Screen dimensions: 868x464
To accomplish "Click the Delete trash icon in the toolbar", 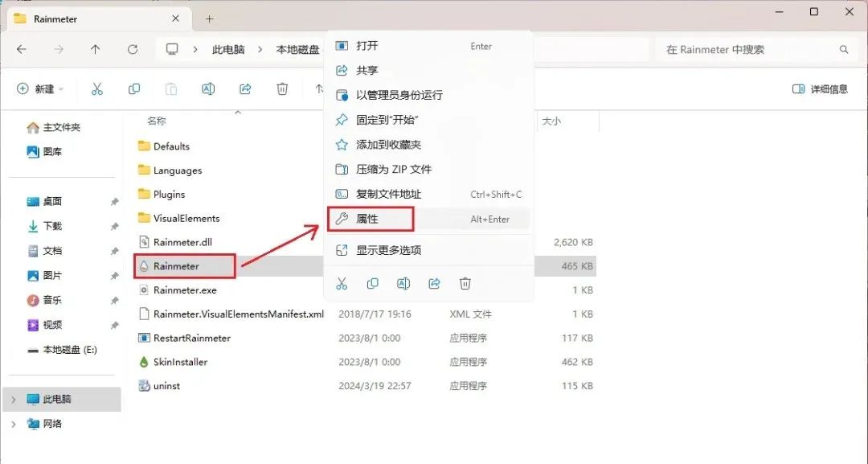I will pos(282,89).
